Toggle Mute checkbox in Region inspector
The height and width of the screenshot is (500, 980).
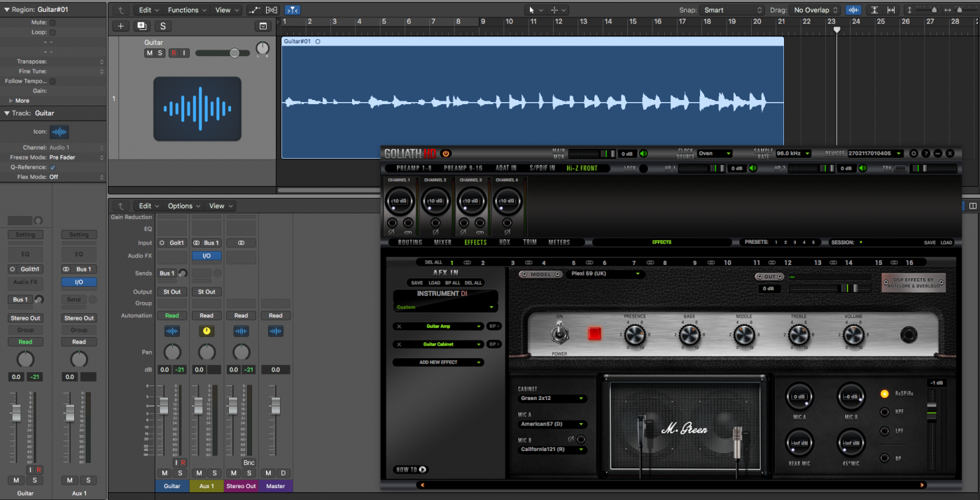52,22
